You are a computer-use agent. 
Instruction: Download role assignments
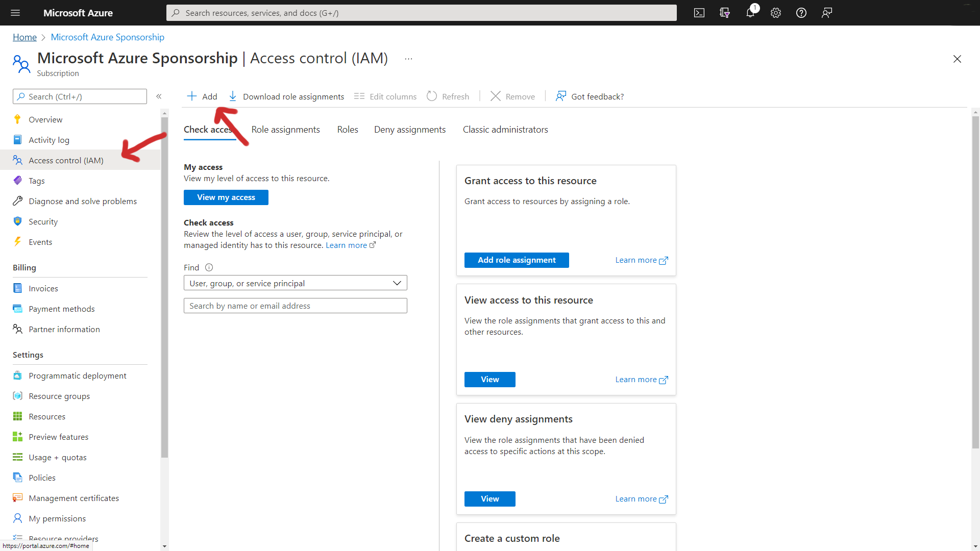coord(286,96)
